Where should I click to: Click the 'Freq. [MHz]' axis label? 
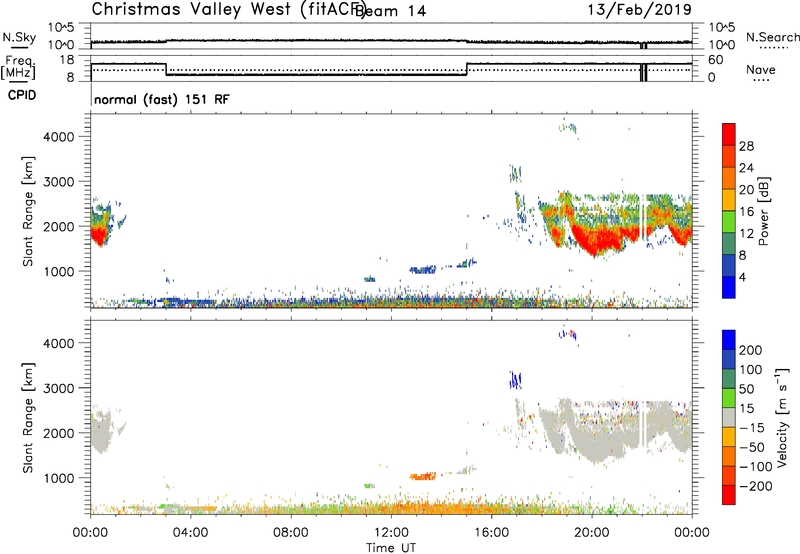click(18, 67)
